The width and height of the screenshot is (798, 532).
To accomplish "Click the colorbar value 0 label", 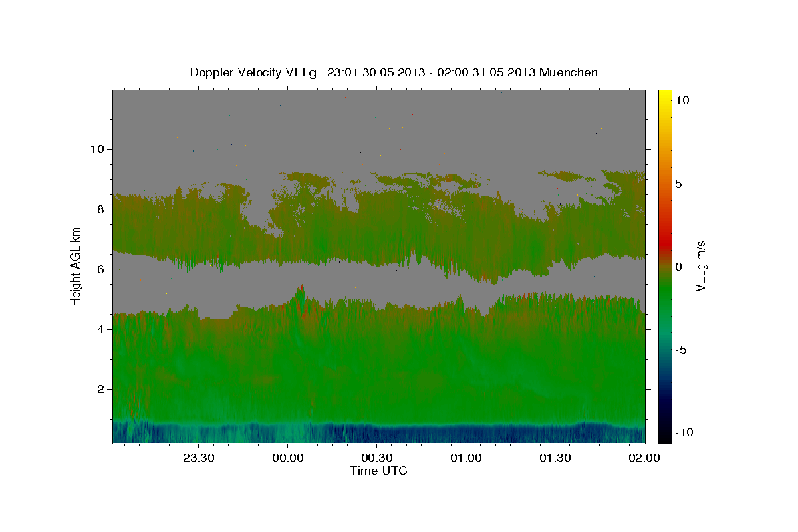I will [678, 267].
